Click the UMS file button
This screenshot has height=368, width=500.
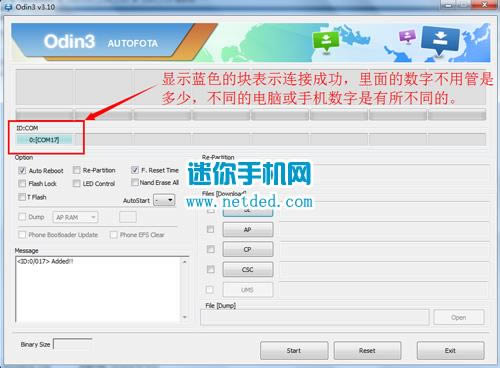tap(248, 290)
